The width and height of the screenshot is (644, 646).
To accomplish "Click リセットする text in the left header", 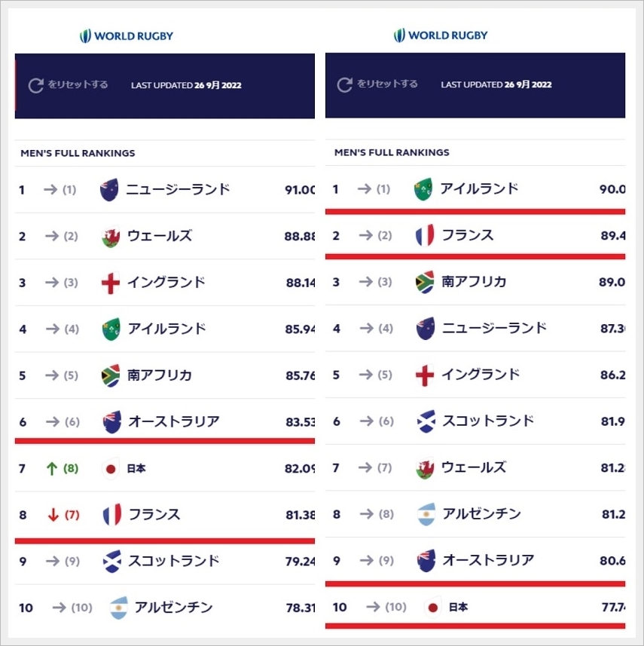I will coord(78,85).
